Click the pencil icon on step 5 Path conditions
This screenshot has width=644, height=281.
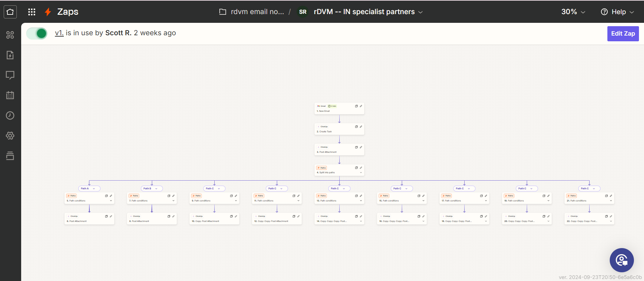(x=111, y=196)
